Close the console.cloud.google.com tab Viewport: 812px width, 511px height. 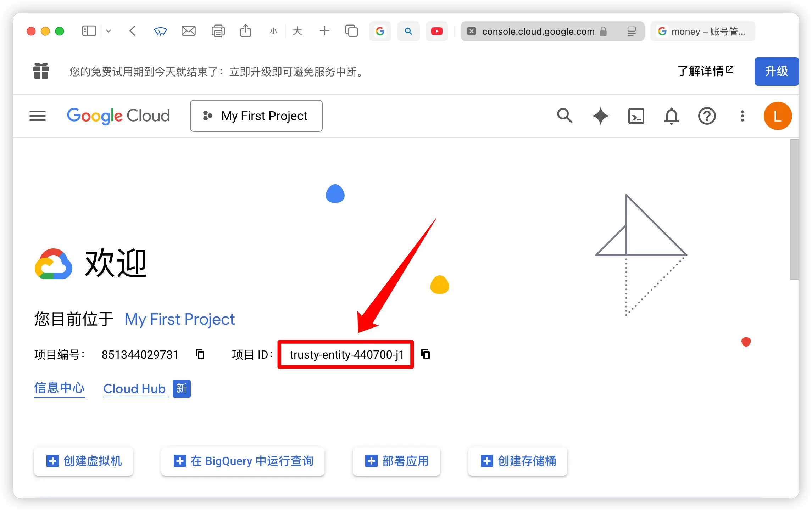(471, 31)
